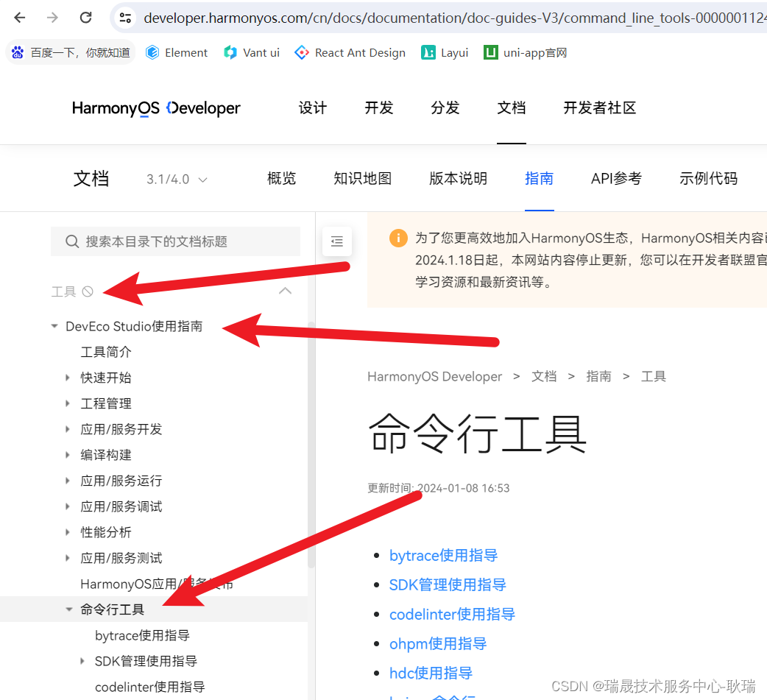Open the 设计 top menu
The height and width of the screenshot is (700, 767).
(313, 107)
